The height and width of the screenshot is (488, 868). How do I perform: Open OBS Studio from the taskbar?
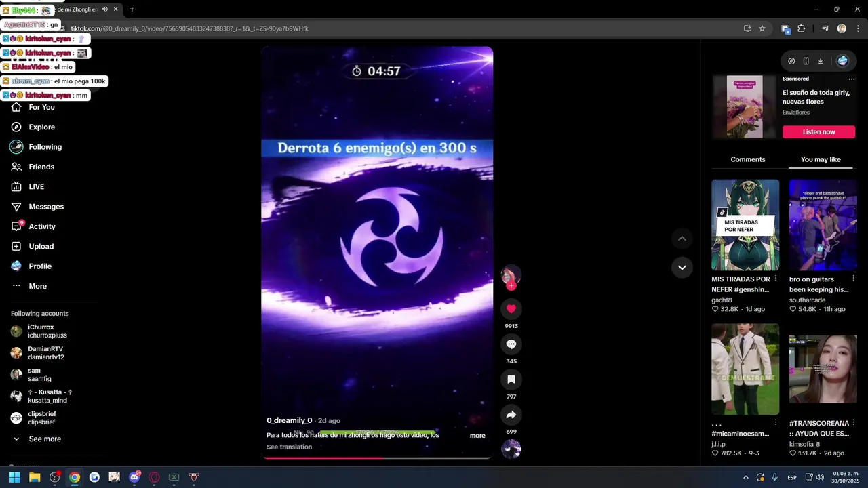pyautogui.click(x=55, y=477)
